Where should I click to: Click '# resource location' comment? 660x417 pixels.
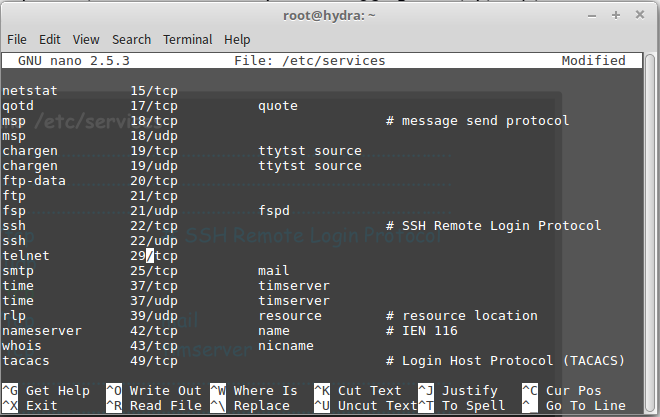point(462,316)
